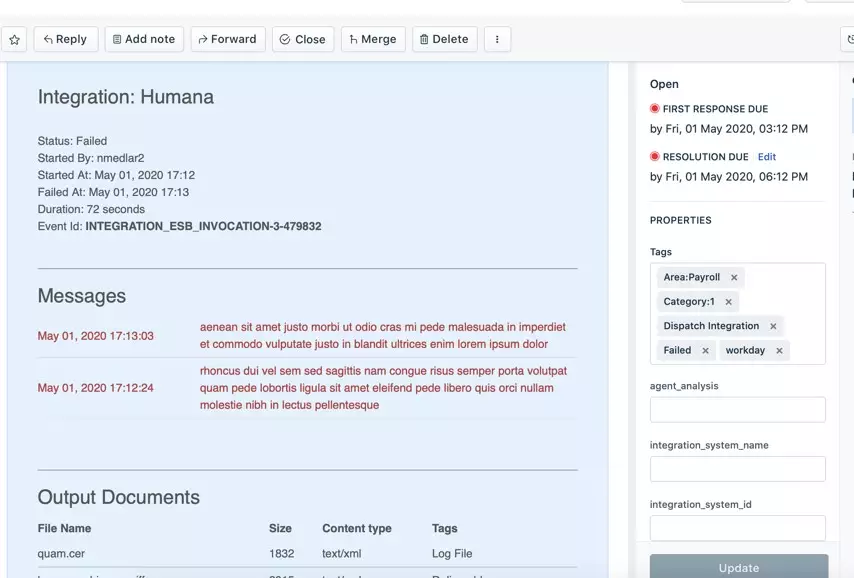Click the message starting 'aenean sit amet'

tap(383, 336)
